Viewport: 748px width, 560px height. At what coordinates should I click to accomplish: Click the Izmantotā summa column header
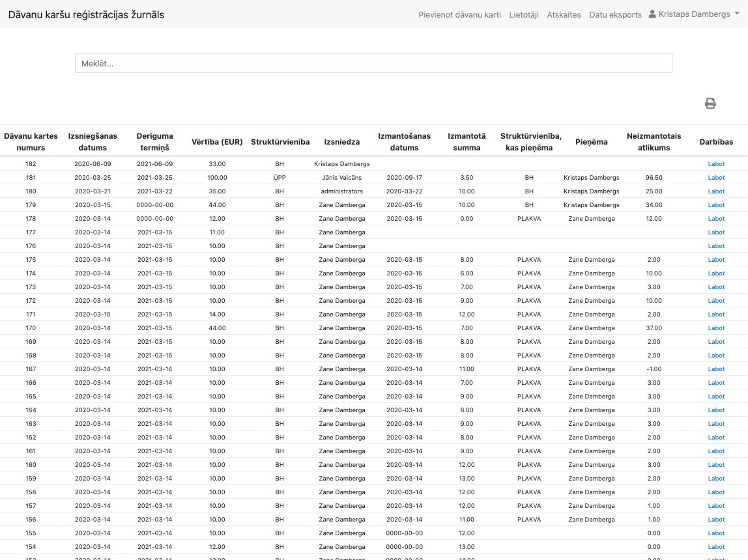467,142
